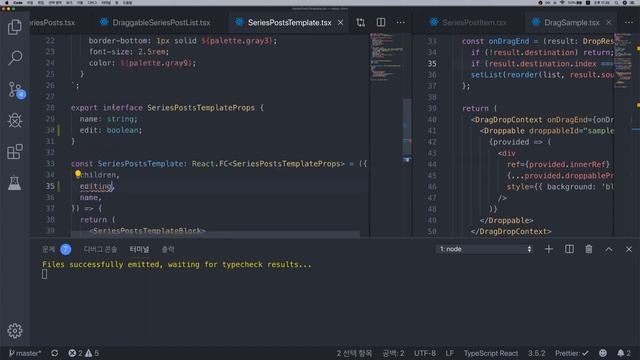The height and width of the screenshot is (360, 640).
Task: Click the LF end-of-line indicator
Action: pos(449,353)
